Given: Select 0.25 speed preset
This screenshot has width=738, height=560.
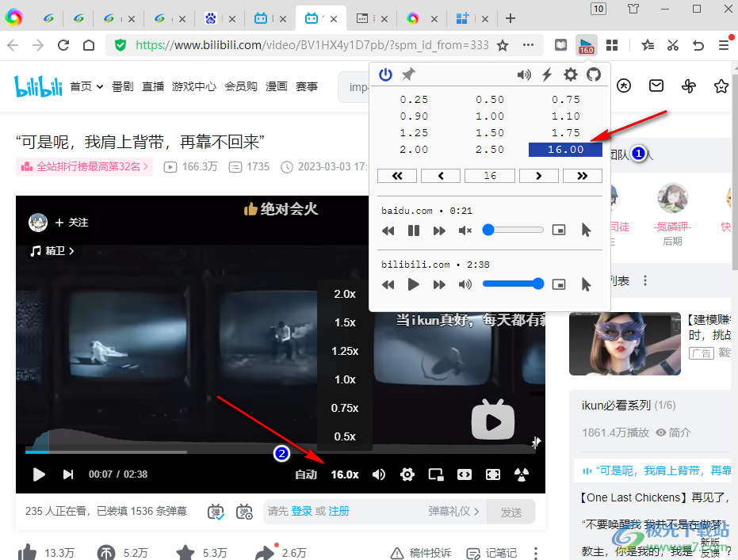Looking at the screenshot, I should [414, 100].
